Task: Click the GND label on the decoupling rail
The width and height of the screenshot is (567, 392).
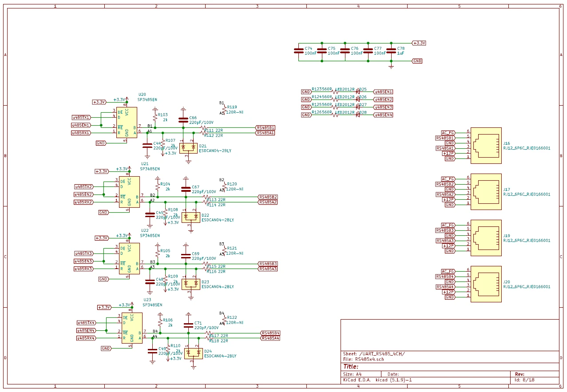Action: tap(417, 61)
